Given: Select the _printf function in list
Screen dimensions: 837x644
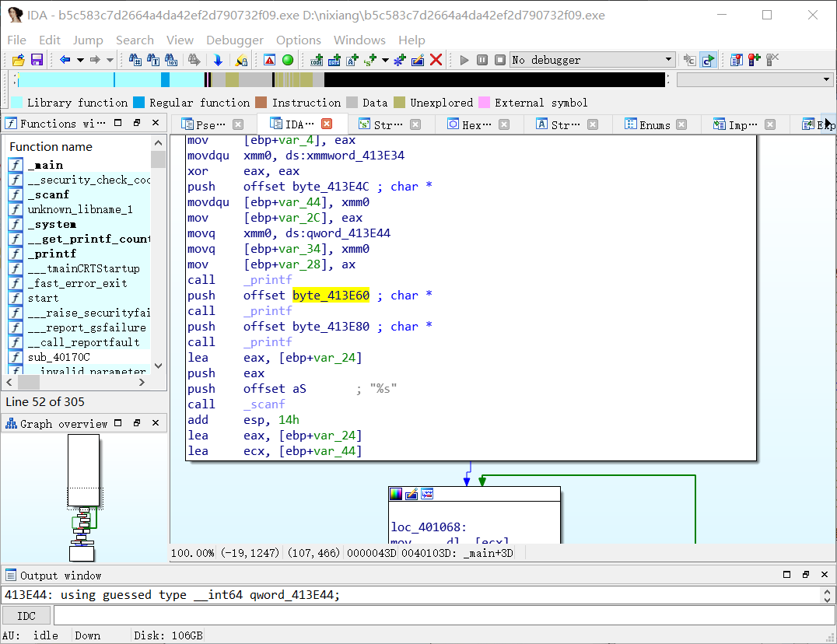Looking at the screenshot, I should 52,254.
